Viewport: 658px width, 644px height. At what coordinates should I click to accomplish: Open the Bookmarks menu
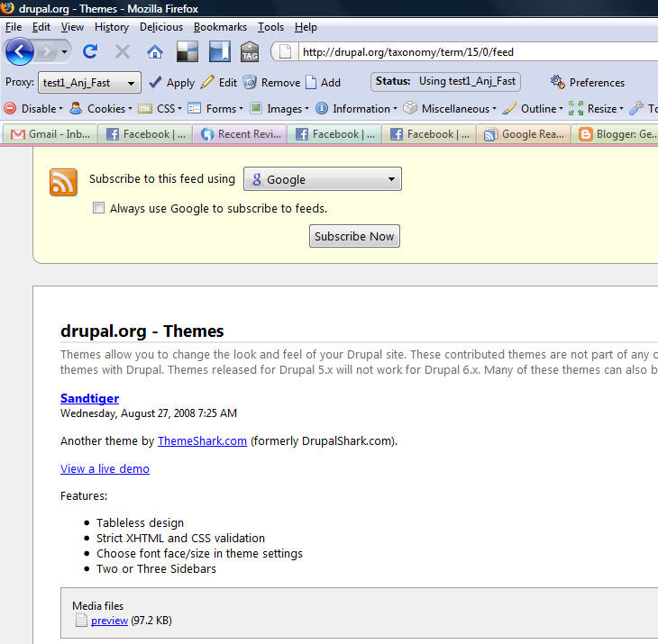click(x=220, y=27)
